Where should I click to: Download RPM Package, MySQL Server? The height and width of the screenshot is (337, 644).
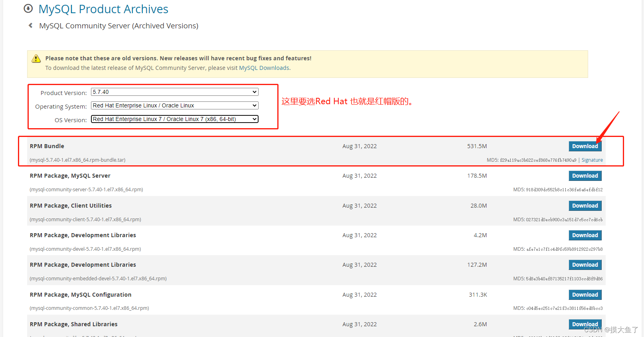585,176
